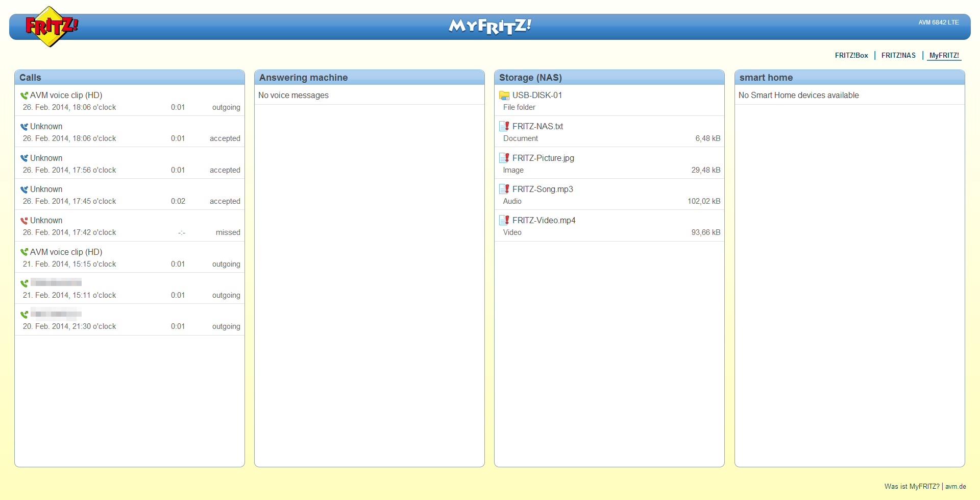Screen dimensions: 980x500
Task: Follow the avm.de footer link
Action: (x=955, y=486)
